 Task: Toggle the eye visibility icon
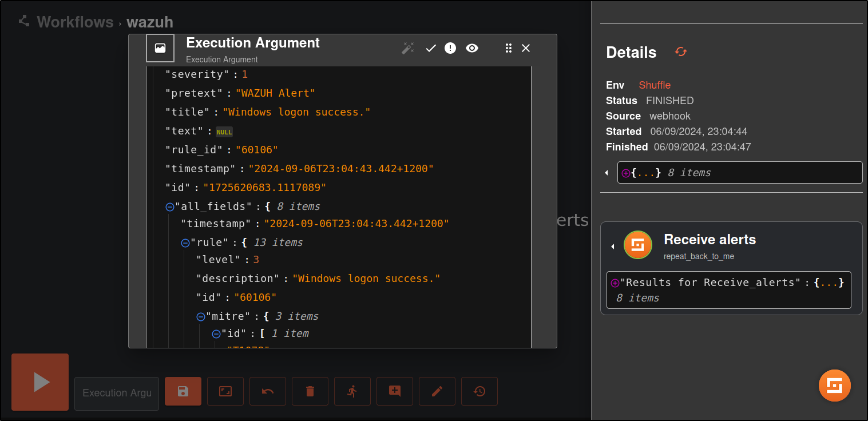tap(471, 48)
